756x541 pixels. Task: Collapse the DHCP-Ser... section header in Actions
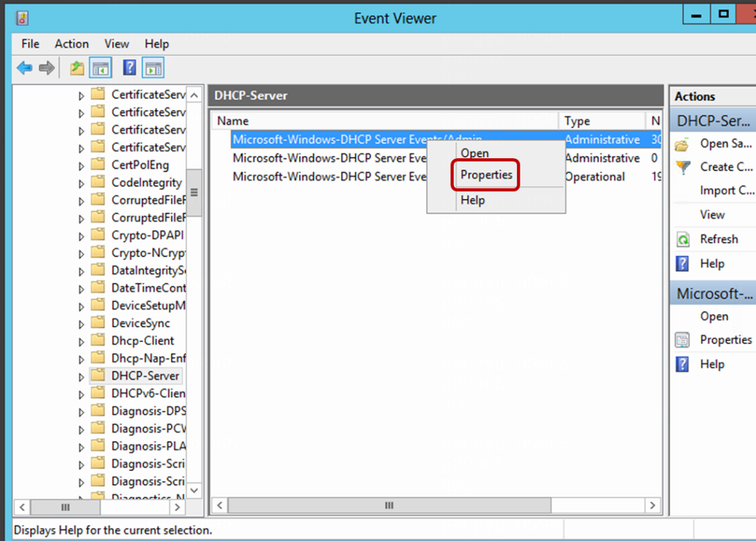click(713, 121)
